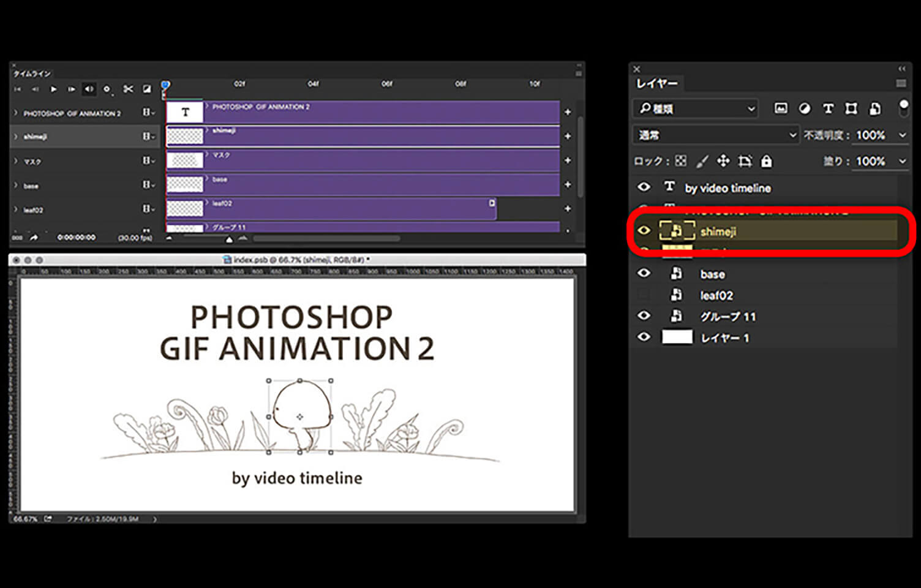Select the タイムライン panel tab
Image resolution: width=921 pixels, height=588 pixels.
[32, 73]
